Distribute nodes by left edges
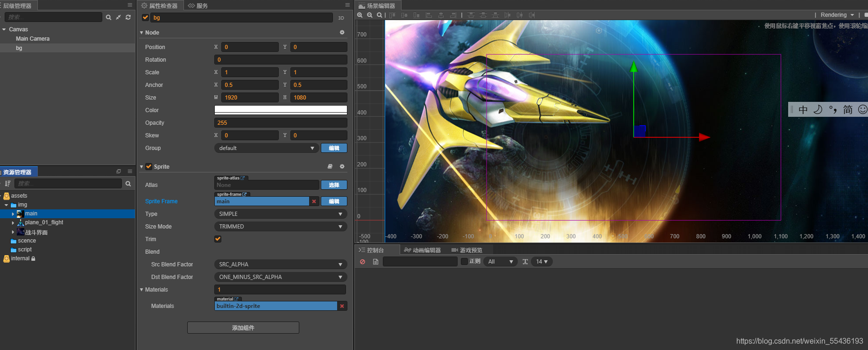This screenshot has height=350, width=868. [x=508, y=15]
